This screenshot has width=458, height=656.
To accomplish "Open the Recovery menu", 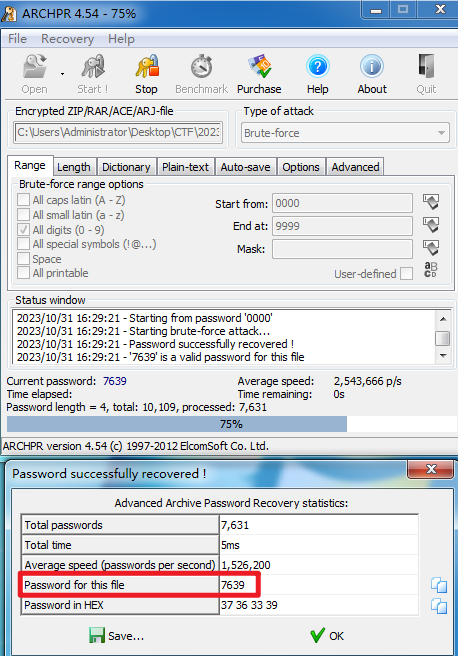I will [67, 39].
